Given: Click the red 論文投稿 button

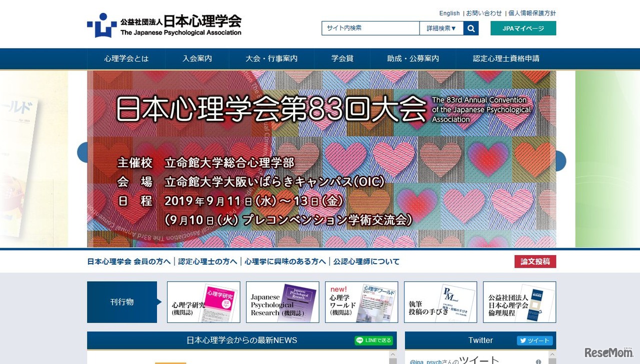Looking at the screenshot, I should (x=535, y=261).
